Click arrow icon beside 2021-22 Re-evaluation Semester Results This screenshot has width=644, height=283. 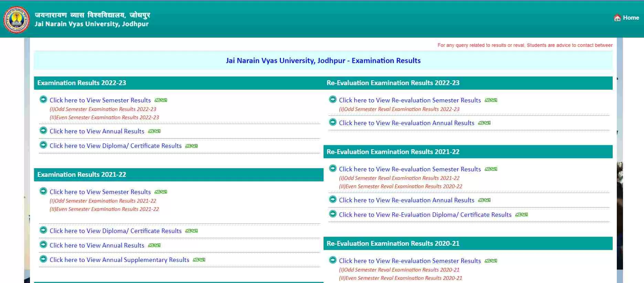pyautogui.click(x=333, y=168)
